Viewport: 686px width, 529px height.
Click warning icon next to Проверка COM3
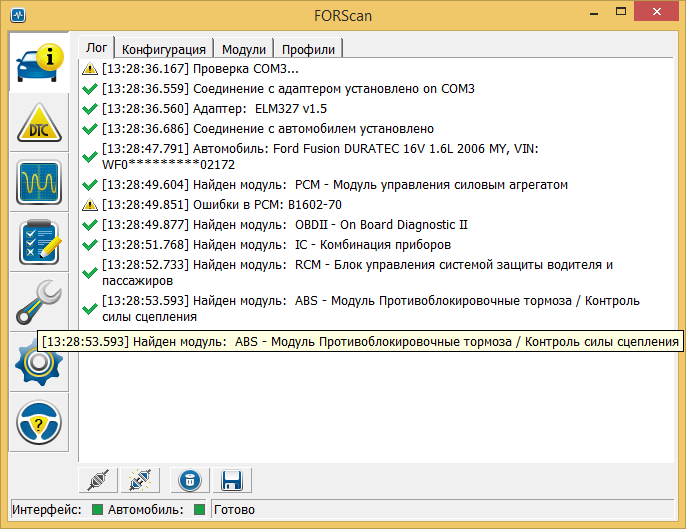[90, 69]
